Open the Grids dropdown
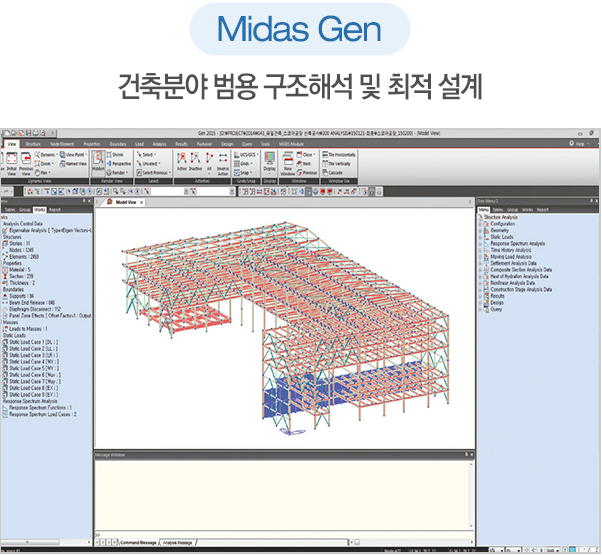The image size is (602, 556). pos(243,164)
